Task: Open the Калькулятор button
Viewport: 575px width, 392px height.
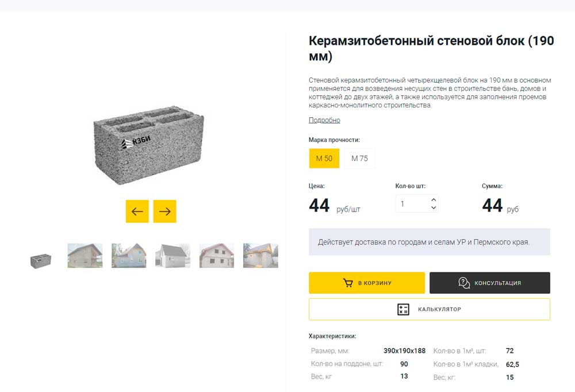Action: (x=429, y=309)
